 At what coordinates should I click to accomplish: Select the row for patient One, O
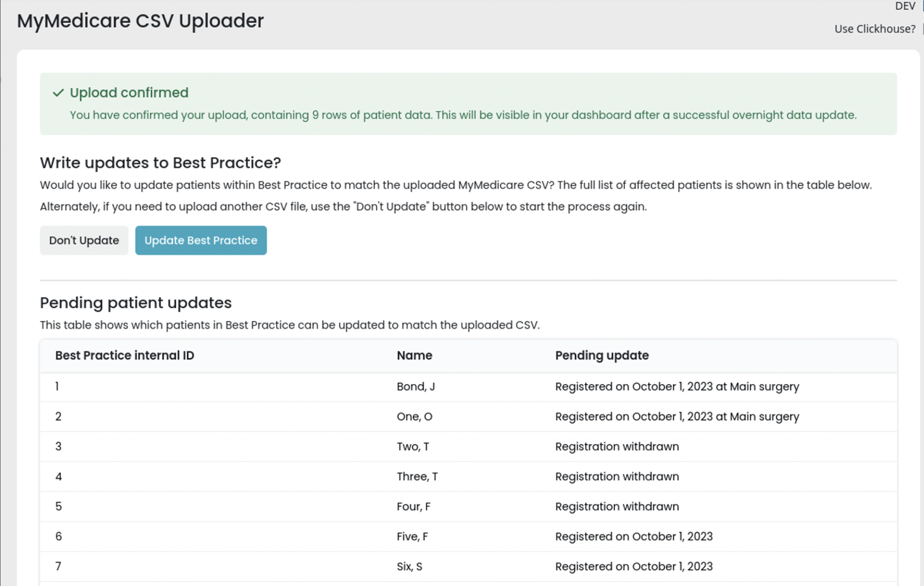pos(414,416)
